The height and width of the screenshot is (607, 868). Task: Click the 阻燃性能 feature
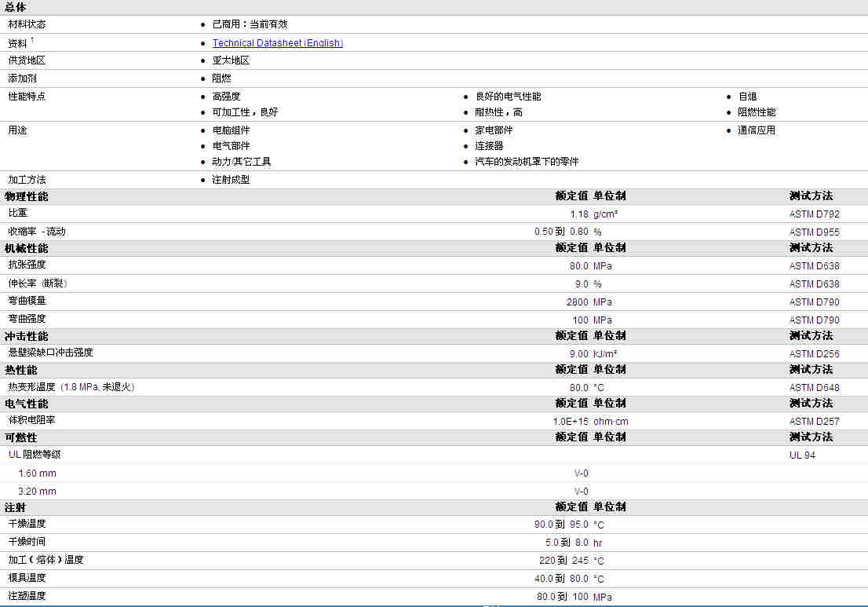pyautogui.click(x=757, y=112)
